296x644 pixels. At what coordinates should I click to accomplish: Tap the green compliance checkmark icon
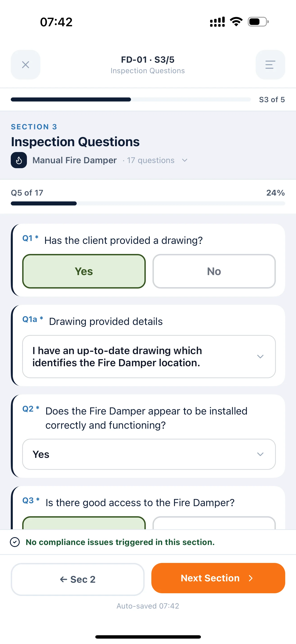[15, 542]
